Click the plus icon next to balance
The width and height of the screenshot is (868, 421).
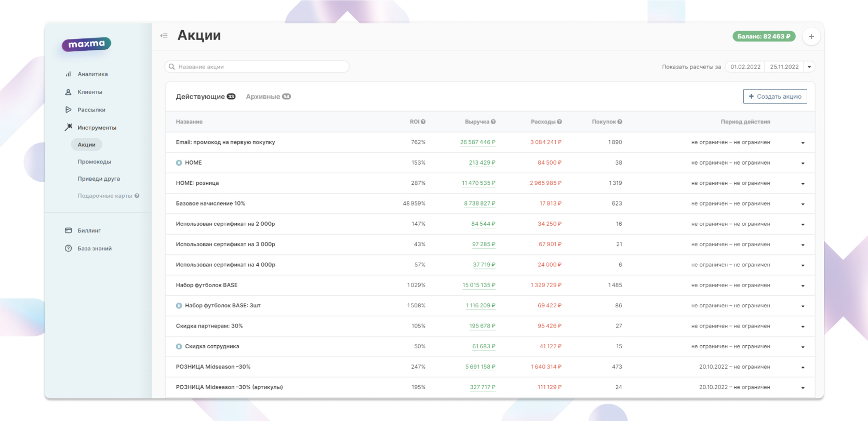(x=811, y=36)
